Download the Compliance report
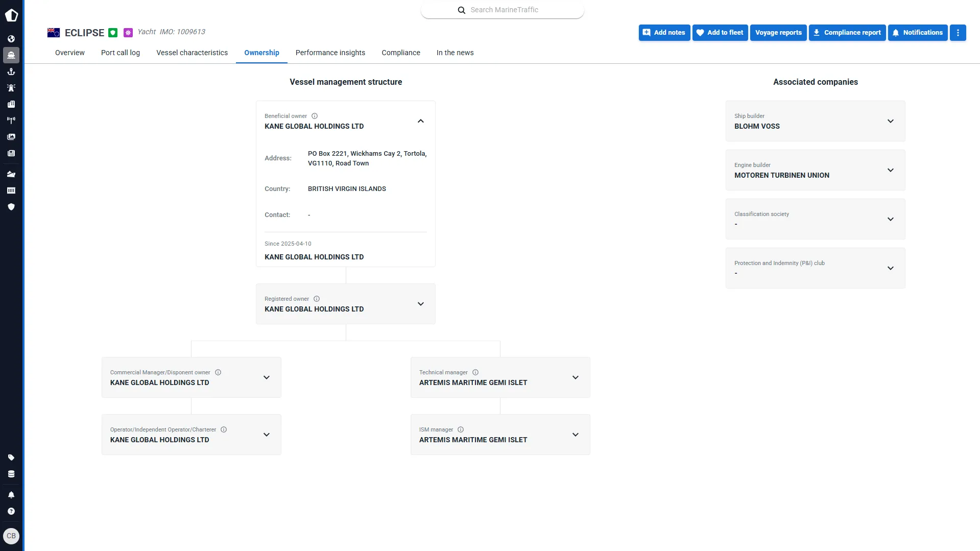 tap(847, 33)
